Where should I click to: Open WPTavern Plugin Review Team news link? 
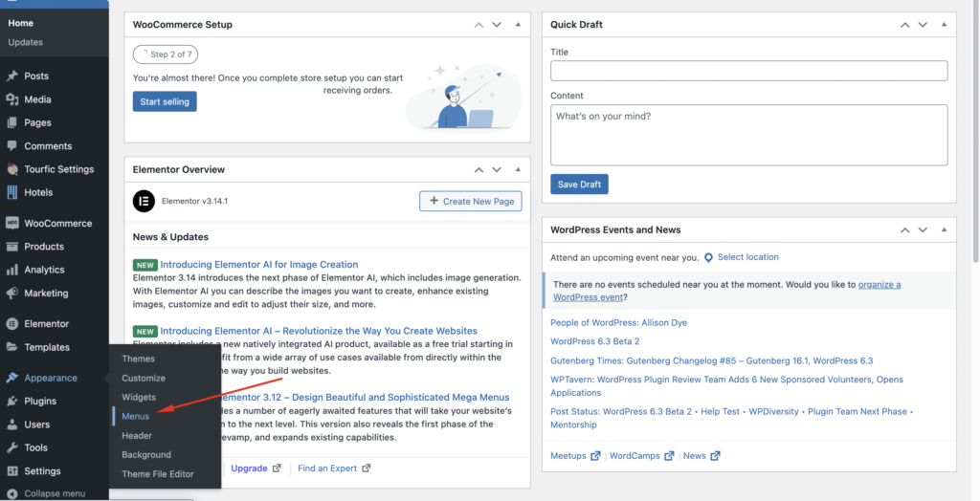727,386
